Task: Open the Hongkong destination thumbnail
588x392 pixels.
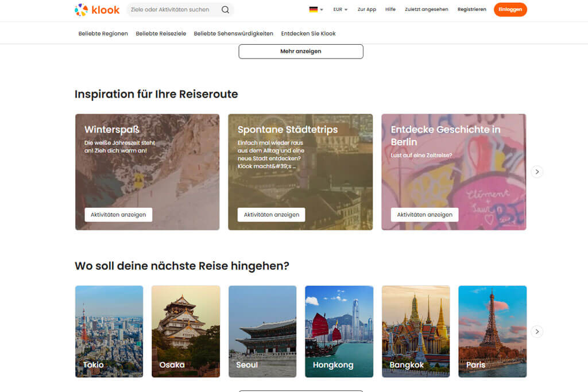Action: tap(339, 331)
